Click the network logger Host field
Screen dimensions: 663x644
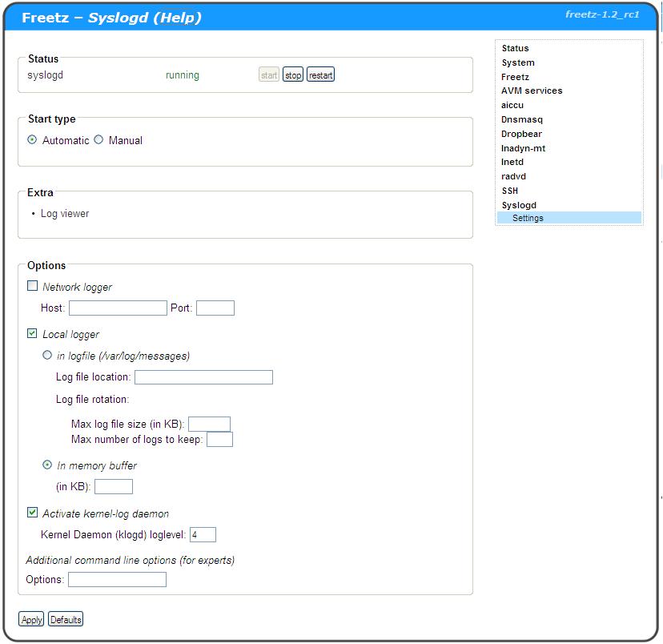118,308
